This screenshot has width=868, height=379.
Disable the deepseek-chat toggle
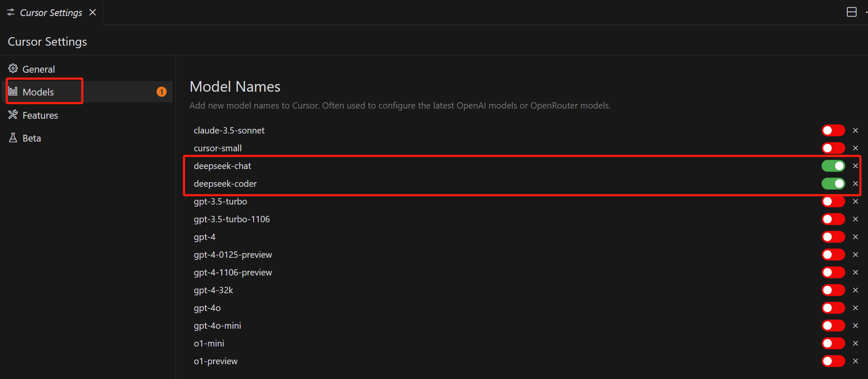pyautogui.click(x=833, y=166)
